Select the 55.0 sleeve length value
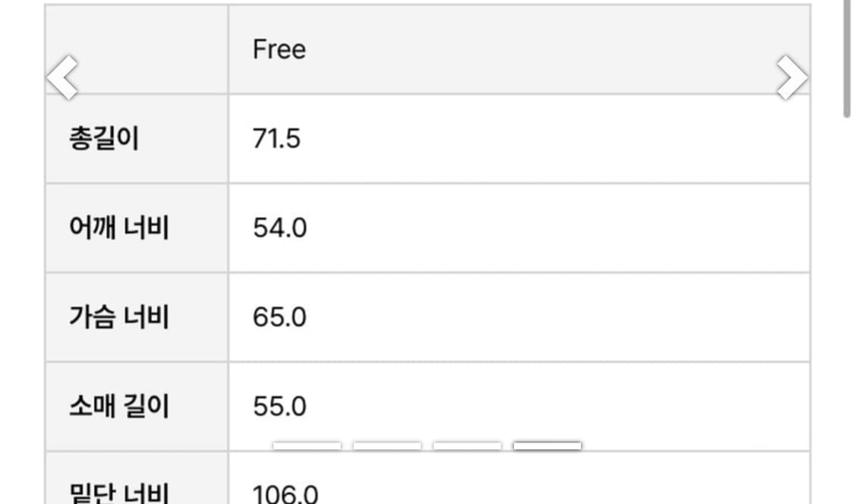This screenshot has height=504, width=854. [x=279, y=406]
